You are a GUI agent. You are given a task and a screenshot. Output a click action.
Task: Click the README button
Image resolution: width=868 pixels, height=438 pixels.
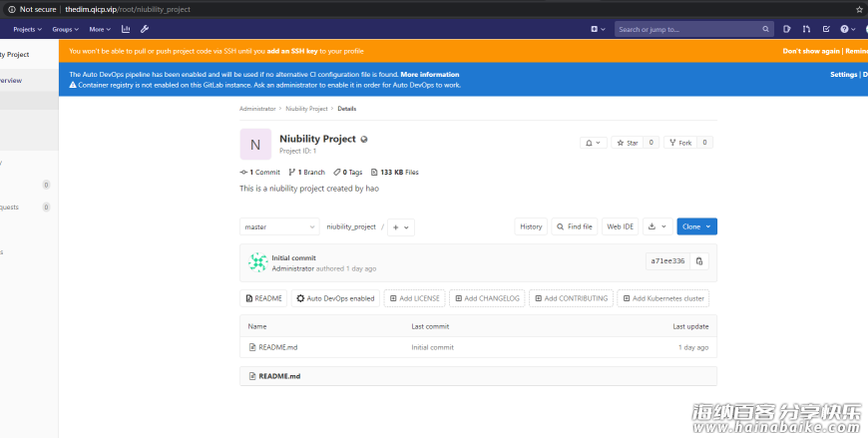coord(263,298)
